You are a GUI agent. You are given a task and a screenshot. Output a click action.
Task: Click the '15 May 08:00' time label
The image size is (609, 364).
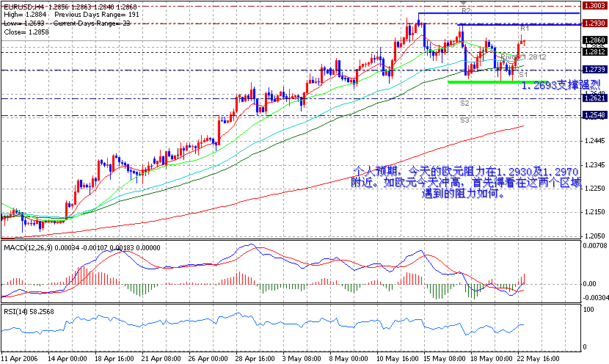[x=443, y=358]
